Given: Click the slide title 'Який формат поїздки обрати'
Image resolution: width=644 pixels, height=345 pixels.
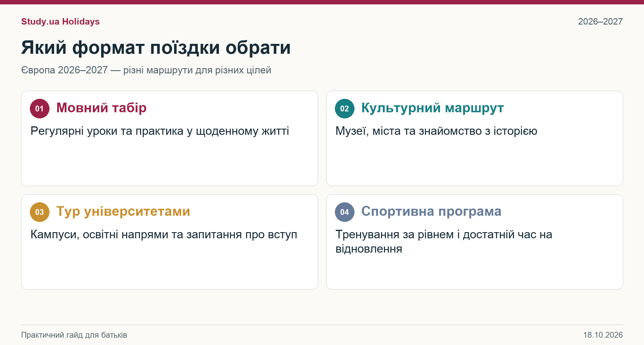Looking at the screenshot, I should coord(156,48).
